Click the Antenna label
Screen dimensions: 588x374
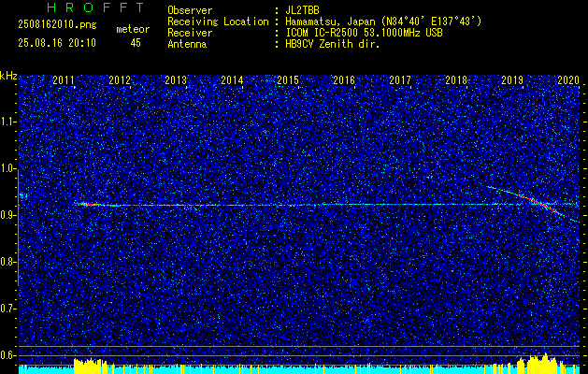point(187,44)
